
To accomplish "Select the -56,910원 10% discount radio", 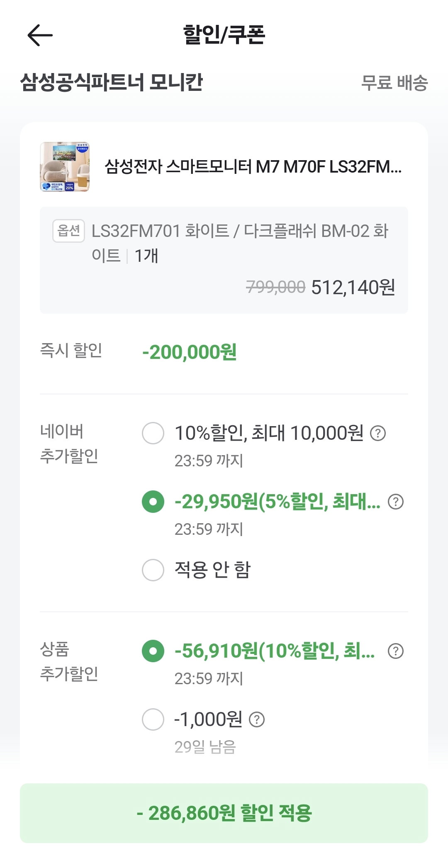I will click(153, 651).
